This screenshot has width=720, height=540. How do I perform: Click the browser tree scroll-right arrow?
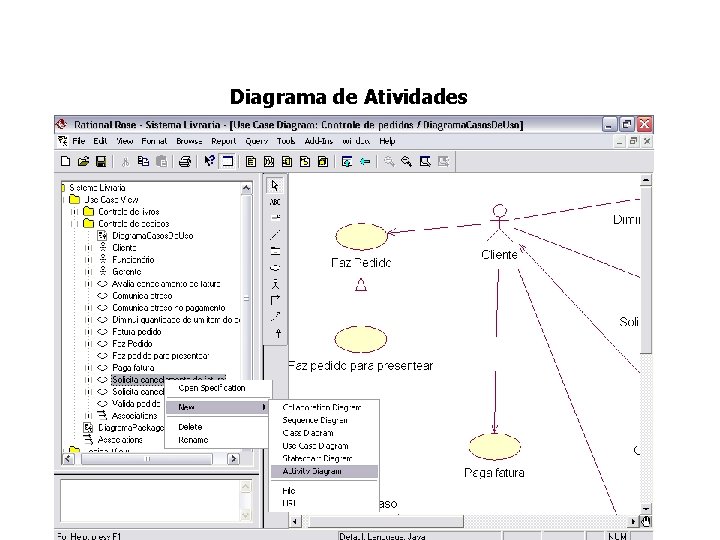pyautogui.click(x=233, y=459)
